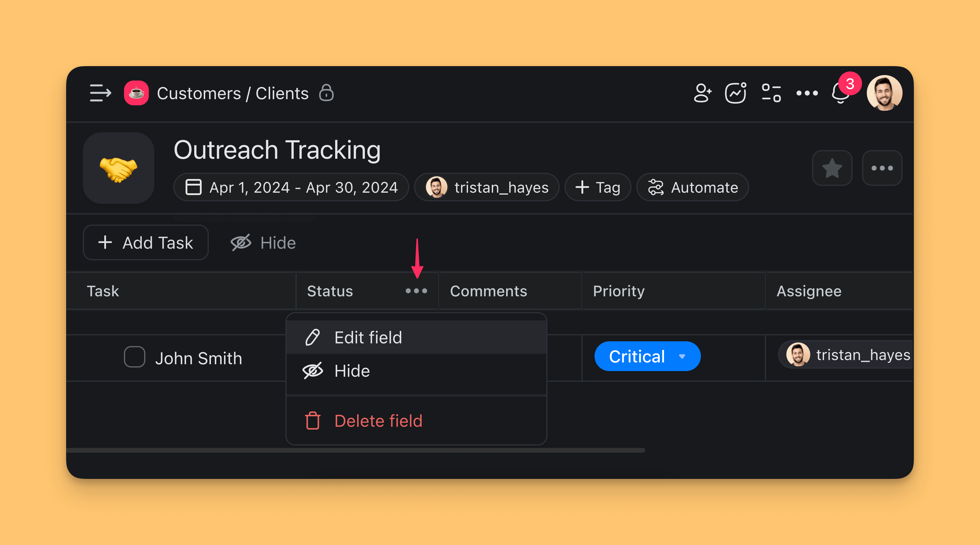Viewport: 980px width, 545px height.
Task: Check the John Smith task checkbox
Action: 134,357
